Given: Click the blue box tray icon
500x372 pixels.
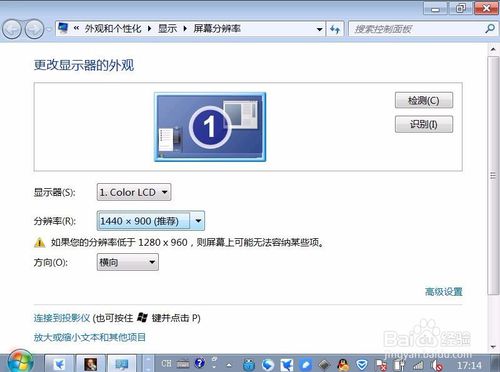Looking at the screenshot, I should (x=249, y=365).
